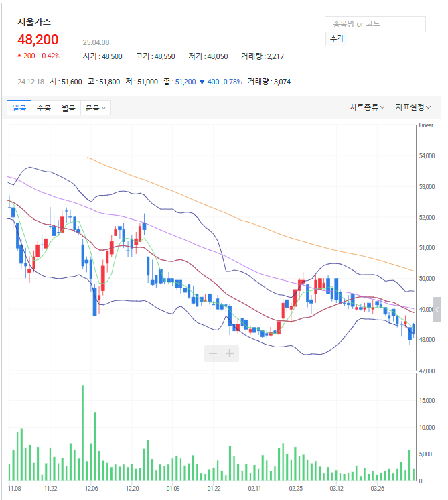
Task: Select the 일봉 daily chart tab
Action: pos(19,107)
